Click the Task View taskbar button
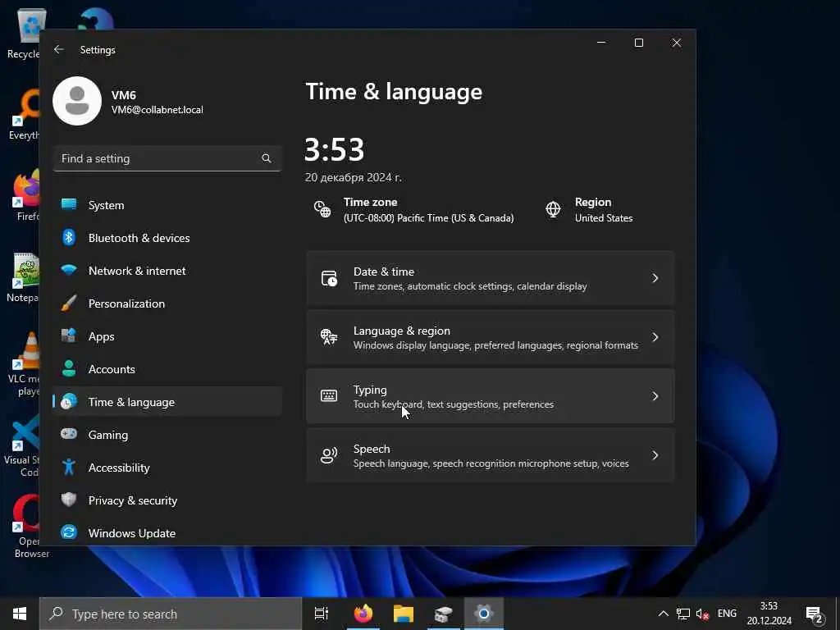 click(x=322, y=614)
